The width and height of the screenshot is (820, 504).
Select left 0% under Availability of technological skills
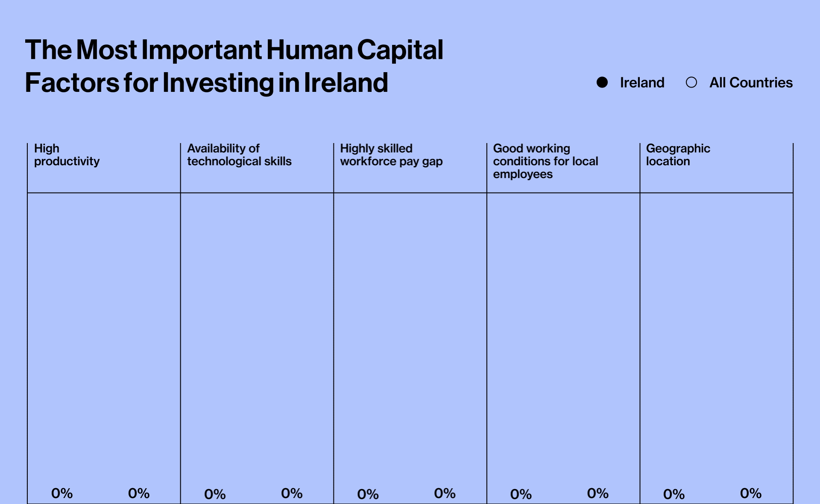click(x=215, y=494)
